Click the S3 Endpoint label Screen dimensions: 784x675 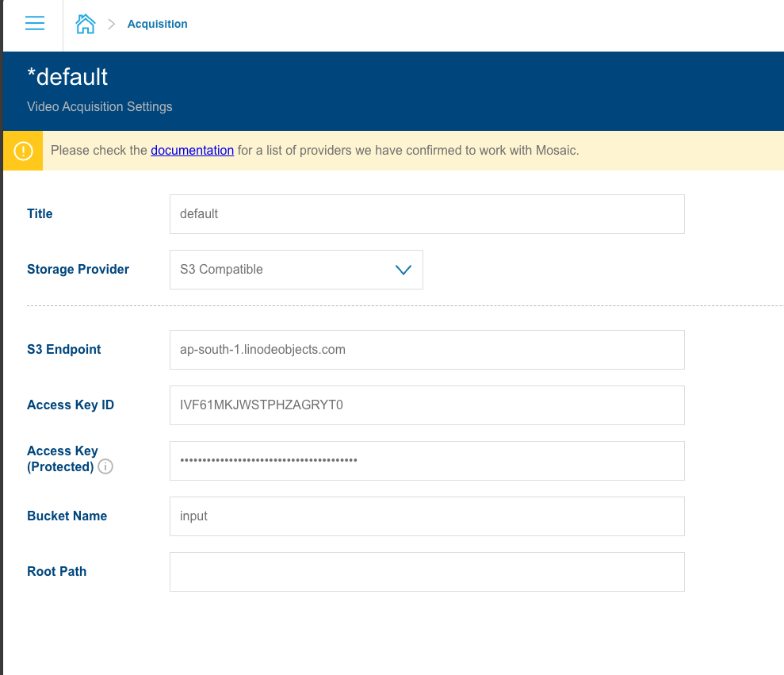(x=63, y=350)
